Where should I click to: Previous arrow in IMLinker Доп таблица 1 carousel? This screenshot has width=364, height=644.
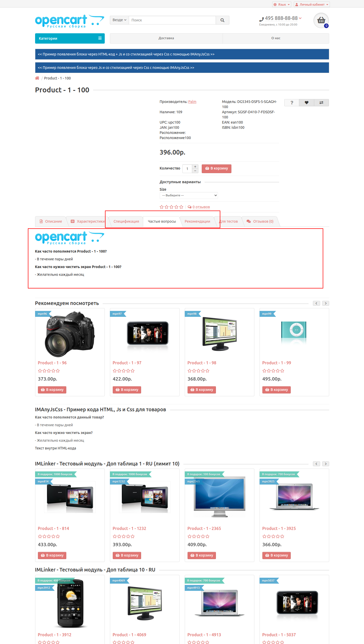(317, 464)
